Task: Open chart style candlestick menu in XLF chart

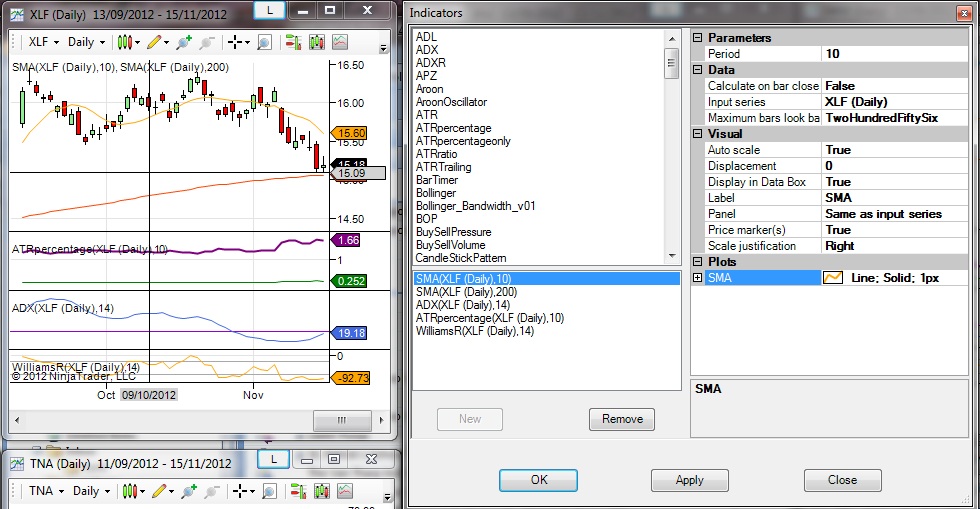Action: (128, 42)
